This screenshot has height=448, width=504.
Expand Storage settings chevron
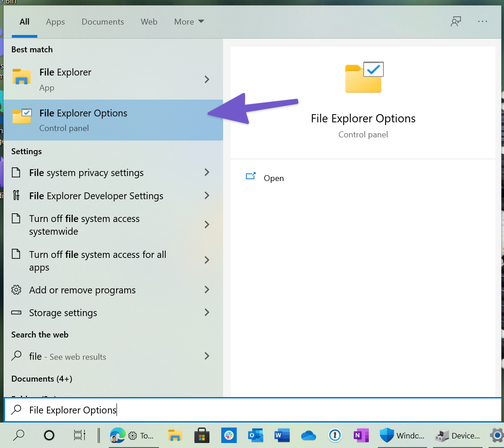pyautogui.click(x=207, y=312)
